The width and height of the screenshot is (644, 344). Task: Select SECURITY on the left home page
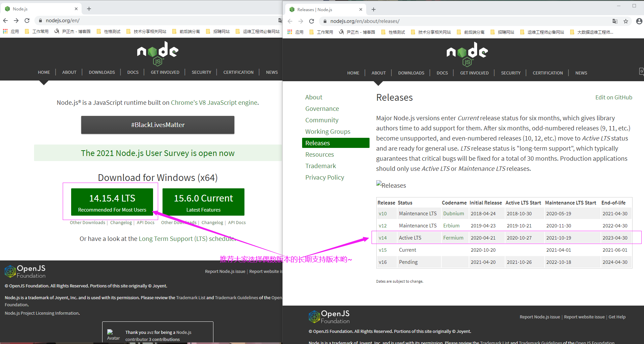pyautogui.click(x=201, y=72)
